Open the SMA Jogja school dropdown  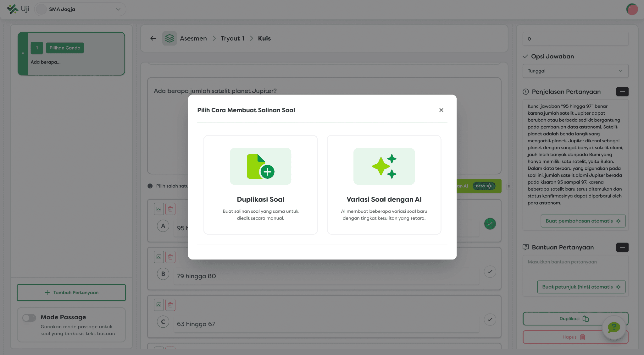tap(80, 9)
